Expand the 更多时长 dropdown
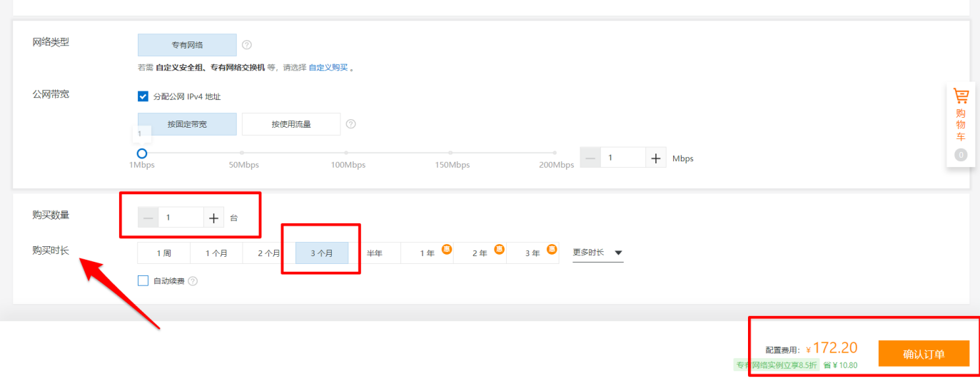 [598, 253]
